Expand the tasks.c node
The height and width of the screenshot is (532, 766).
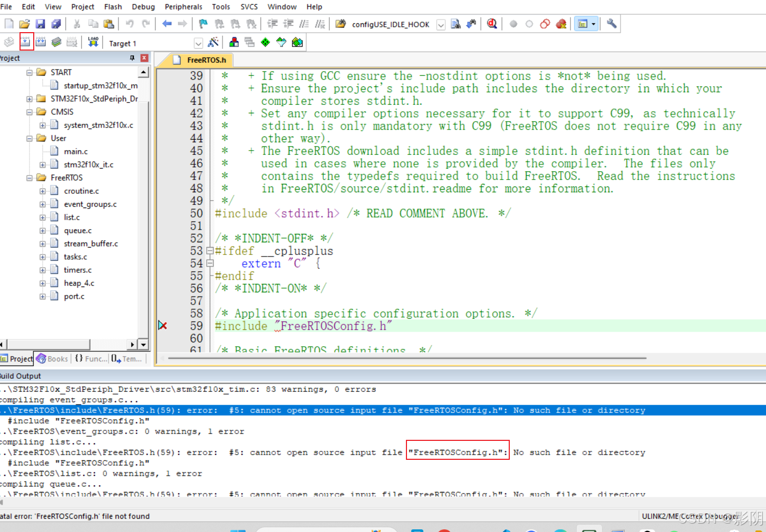click(x=43, y=257)
